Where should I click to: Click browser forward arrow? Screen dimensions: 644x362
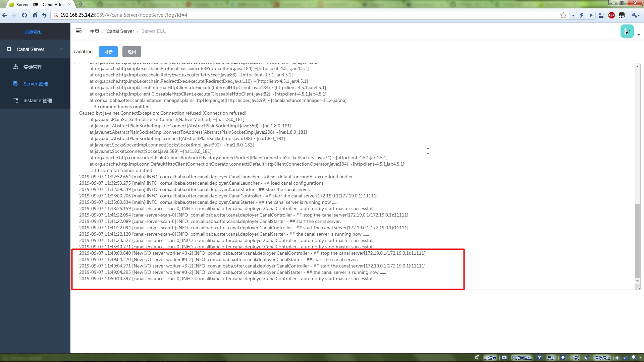13,15
